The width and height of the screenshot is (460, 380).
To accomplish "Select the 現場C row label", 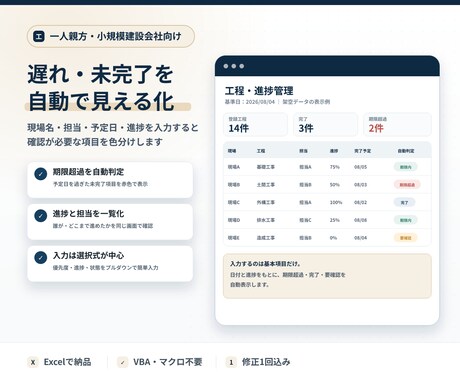I will pyautogui.click(x=234, y=202).
